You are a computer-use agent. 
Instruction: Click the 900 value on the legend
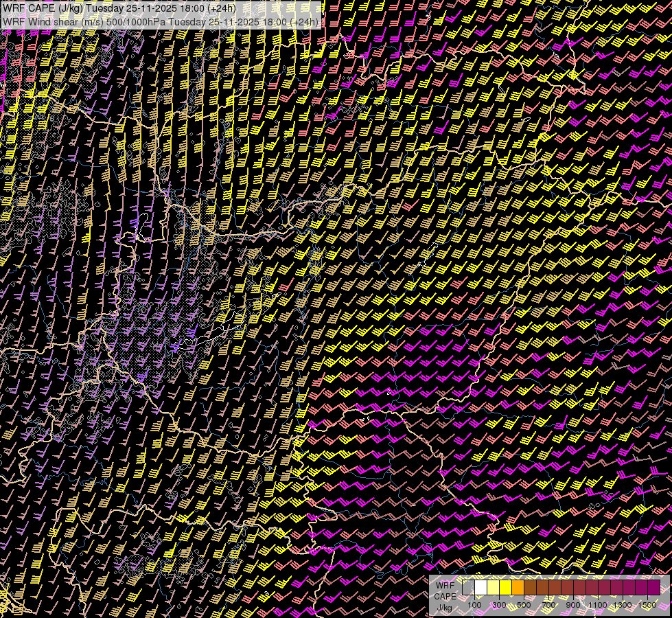(x=573, y=605)
